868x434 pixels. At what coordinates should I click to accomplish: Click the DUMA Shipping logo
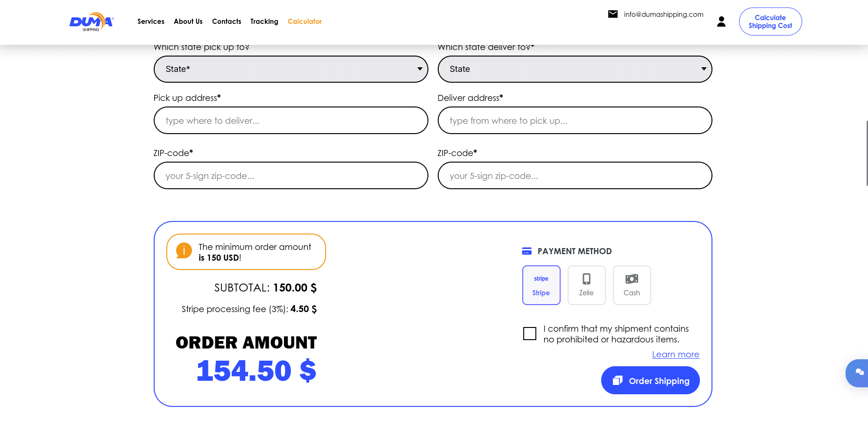click(92, 21)
